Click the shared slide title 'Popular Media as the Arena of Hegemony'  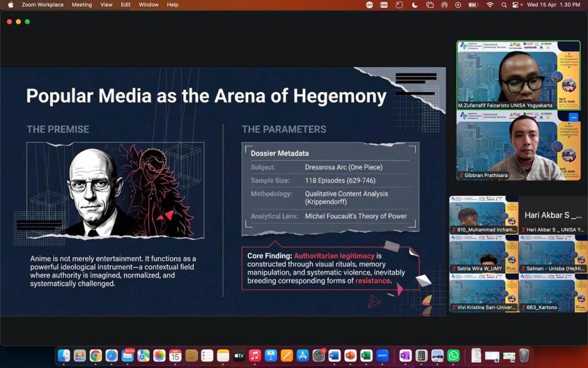tap(206, 96)
